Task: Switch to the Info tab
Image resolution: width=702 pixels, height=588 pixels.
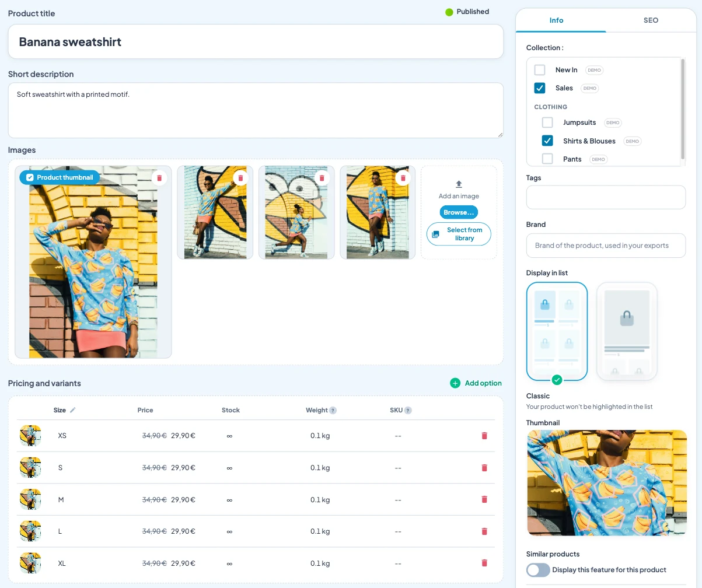Action: click(x=556, y=20)
